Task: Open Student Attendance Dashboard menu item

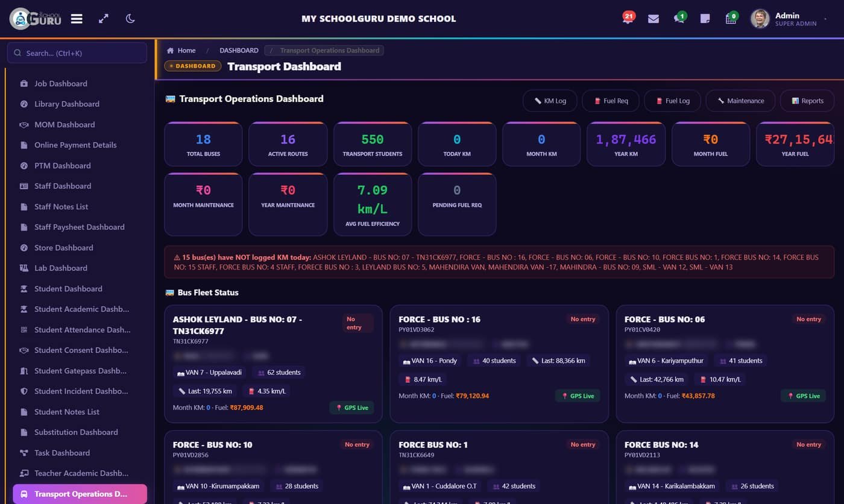Action: tap(80, 330)
